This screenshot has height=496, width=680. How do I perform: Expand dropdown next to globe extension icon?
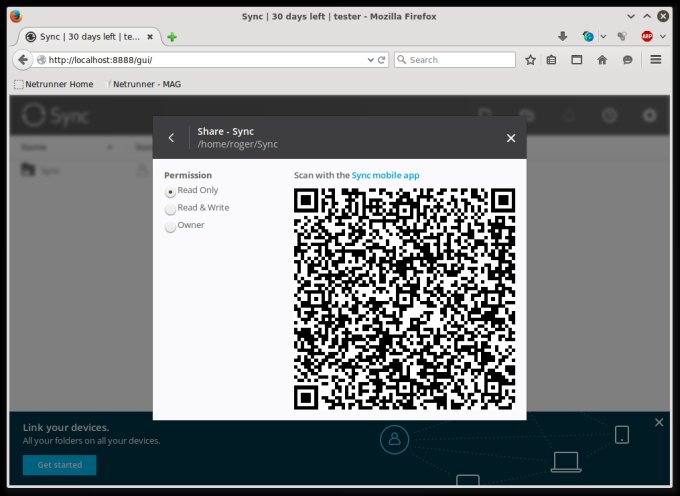pos(603,36)
